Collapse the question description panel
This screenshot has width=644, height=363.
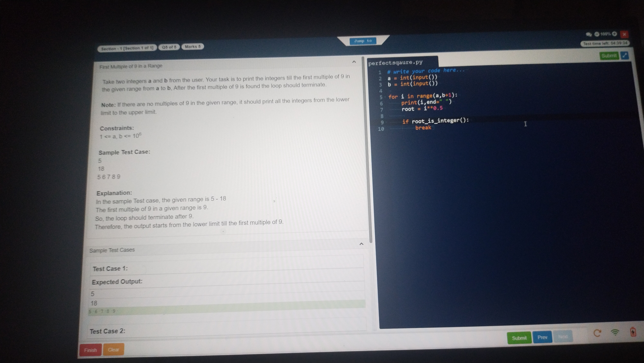354,62
